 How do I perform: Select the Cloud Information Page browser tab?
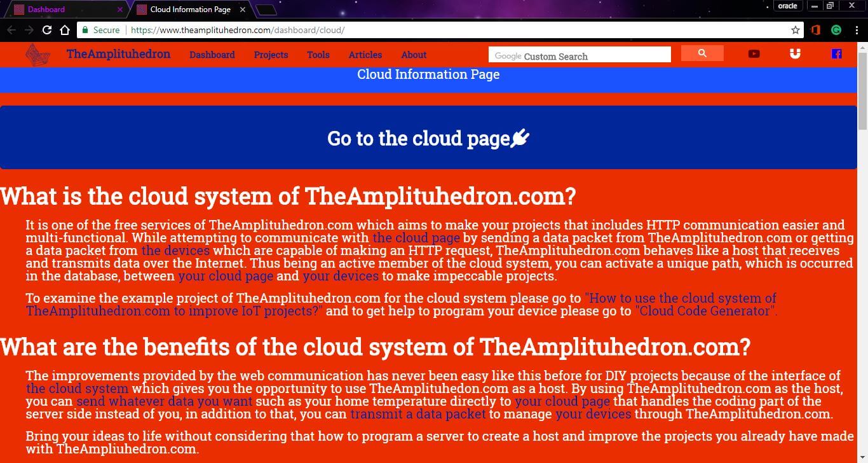[x=191, y=10]
